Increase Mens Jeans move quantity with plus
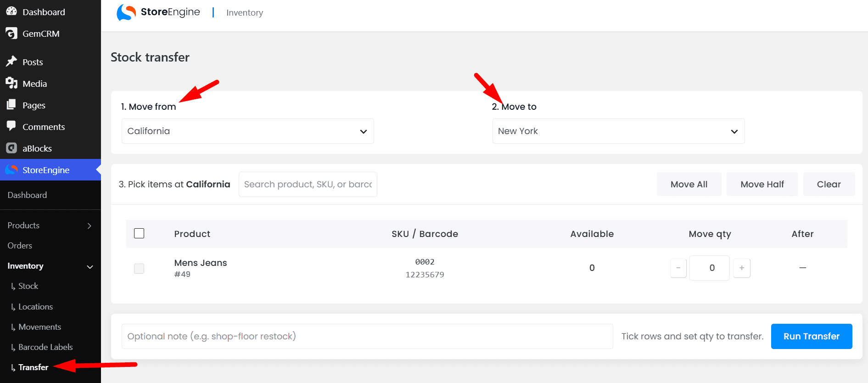 click(x=742, y=268)
